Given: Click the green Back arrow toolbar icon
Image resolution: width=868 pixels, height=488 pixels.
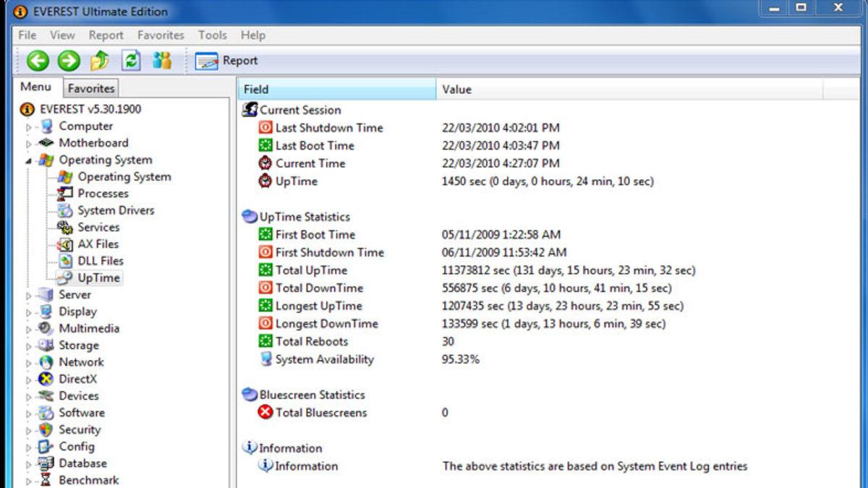Looking at the screenshot, I should (x=38, y=61).
